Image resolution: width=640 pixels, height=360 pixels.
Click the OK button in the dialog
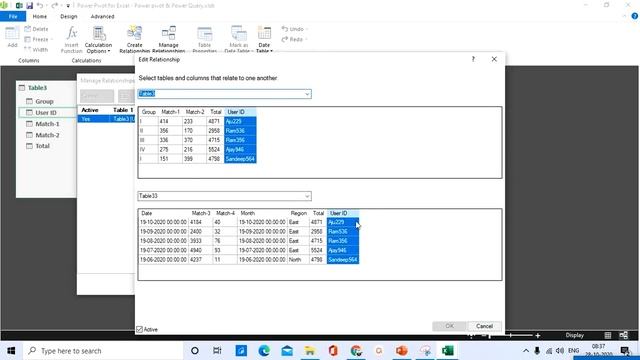tap(449, 326)
